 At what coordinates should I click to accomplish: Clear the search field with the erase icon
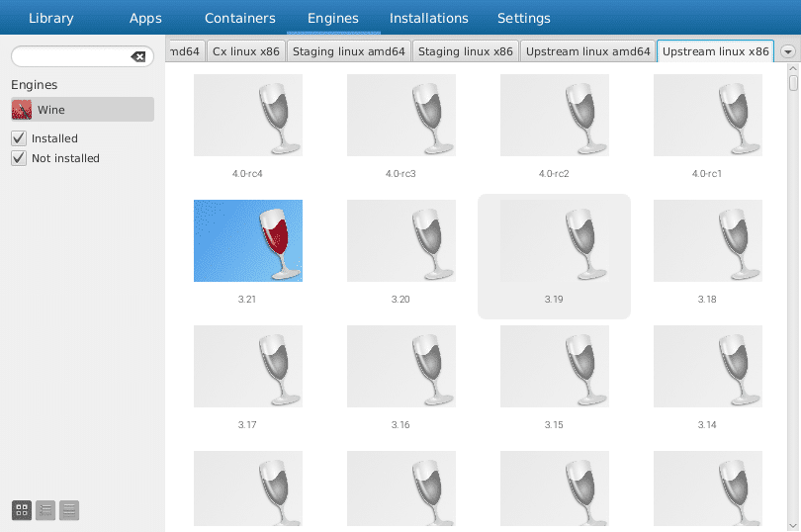click(x=137, y=56)
